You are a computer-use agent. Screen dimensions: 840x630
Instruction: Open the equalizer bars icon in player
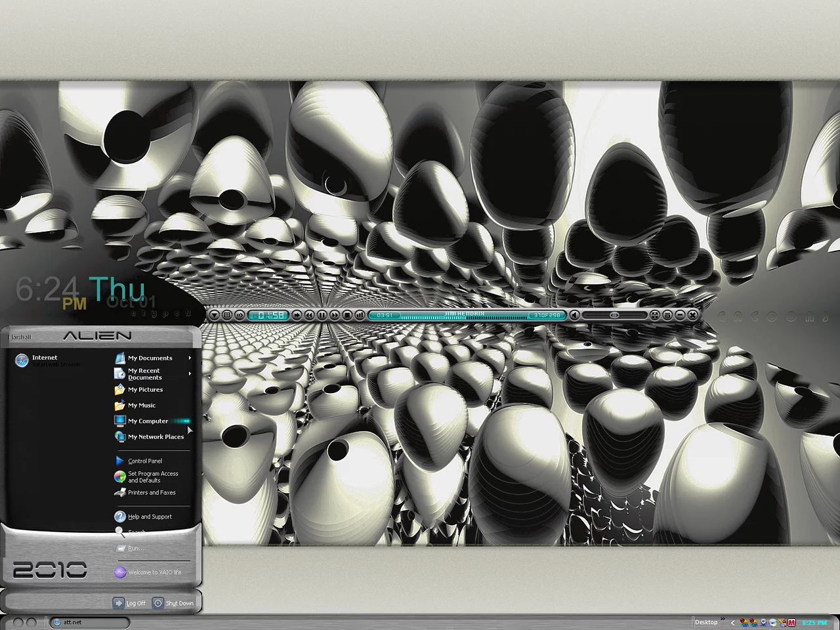pos(360,315)
